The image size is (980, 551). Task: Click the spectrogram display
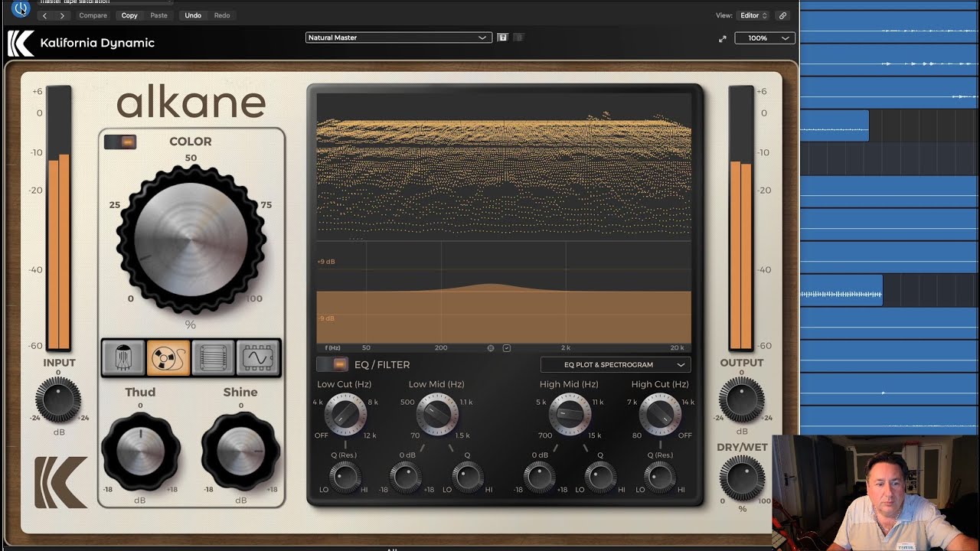(504, 168)
